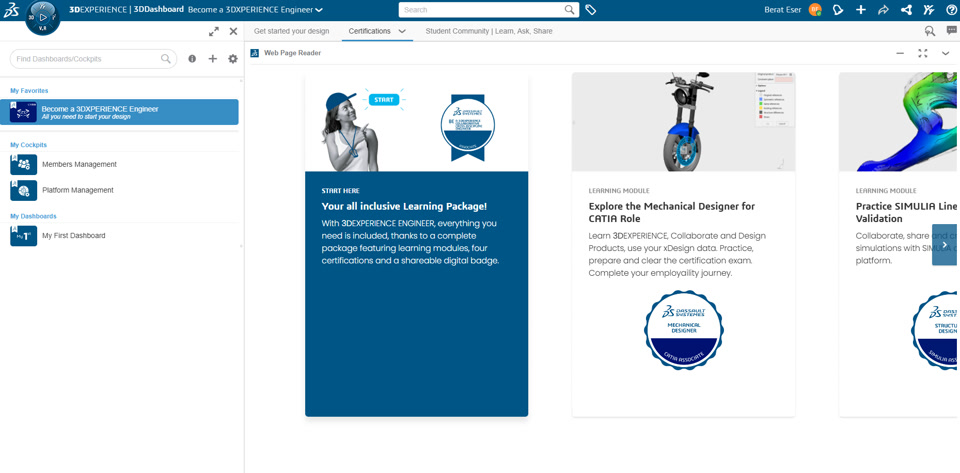Screen dimensions: 960x473
Task: Click the Engineer associate ribbon badge
Action: click(x=468, y=127)
